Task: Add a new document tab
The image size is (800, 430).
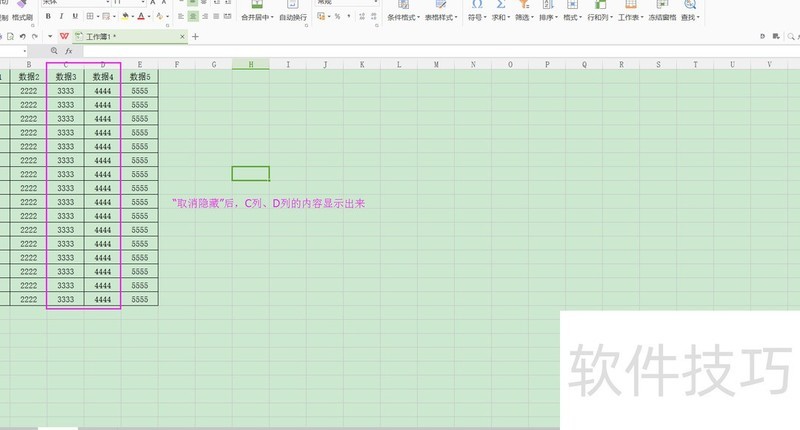Action: point(195,37)
